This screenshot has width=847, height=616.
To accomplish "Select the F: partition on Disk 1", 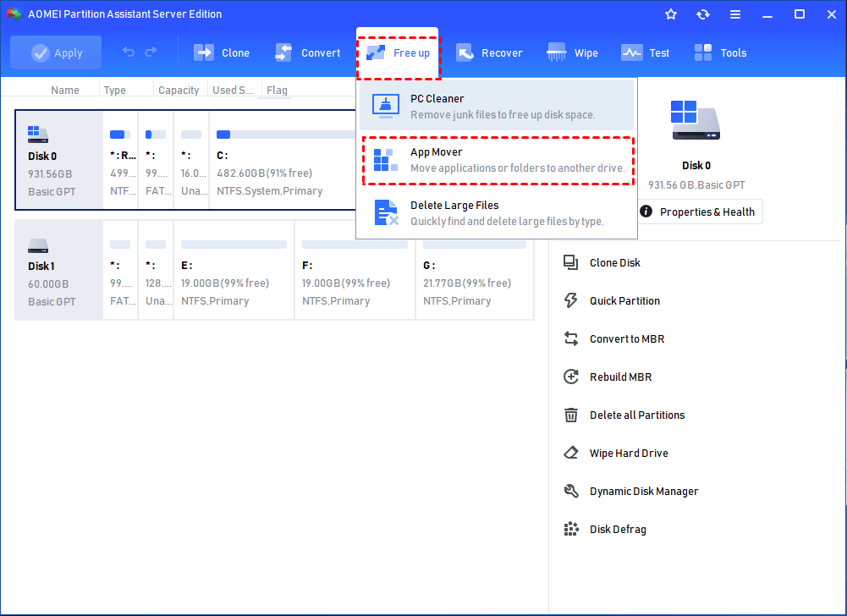I will point(355,270).
